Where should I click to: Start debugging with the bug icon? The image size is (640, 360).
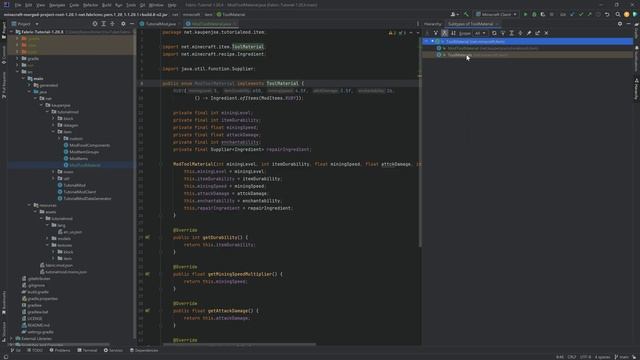click(534, 14)
